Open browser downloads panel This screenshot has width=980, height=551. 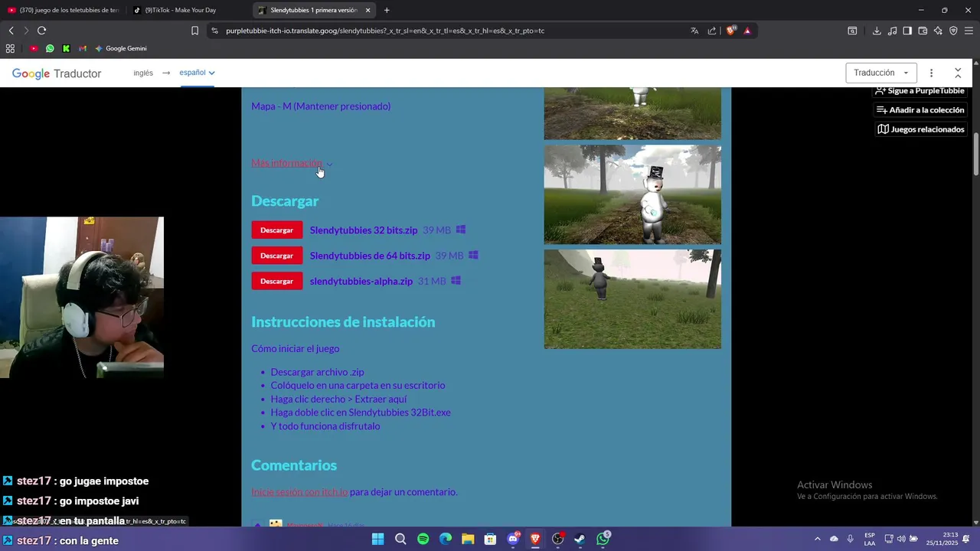[x=877, y=31]
